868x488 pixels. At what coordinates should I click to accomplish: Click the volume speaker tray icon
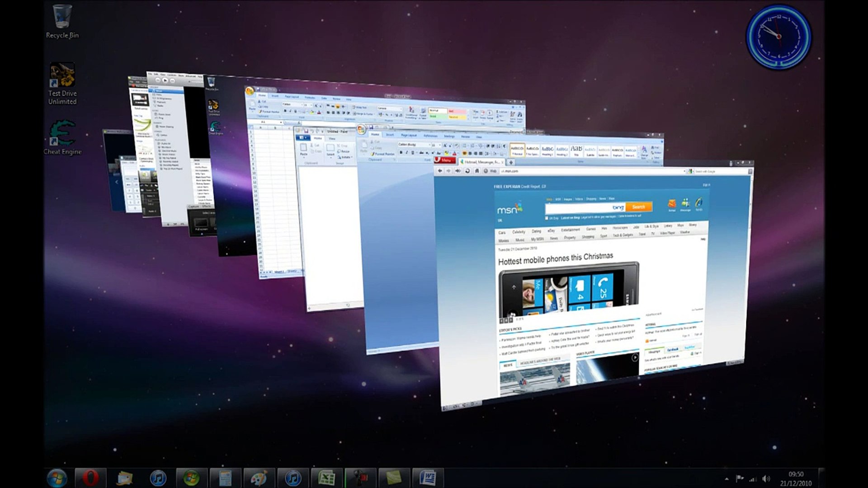(x=766, y=479)
